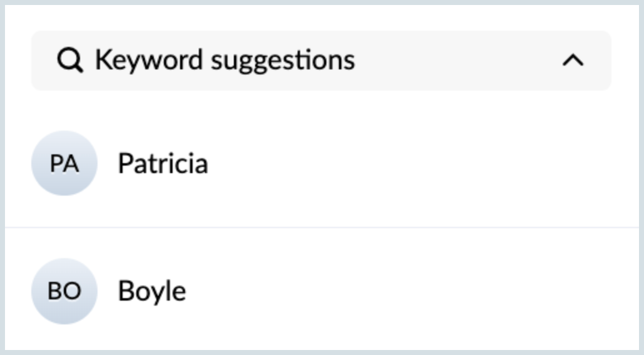Image resolution: width=644 pixels, height=355 pixels.
Task: Click white gap between header and Patricia row
Action: (322, 110)
